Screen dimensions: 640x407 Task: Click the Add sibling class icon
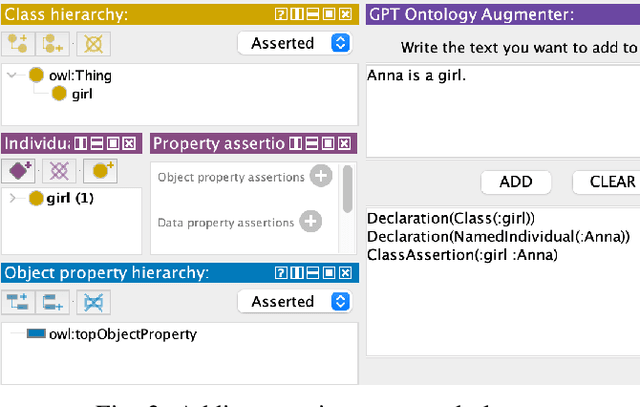[x=53, y=43]
